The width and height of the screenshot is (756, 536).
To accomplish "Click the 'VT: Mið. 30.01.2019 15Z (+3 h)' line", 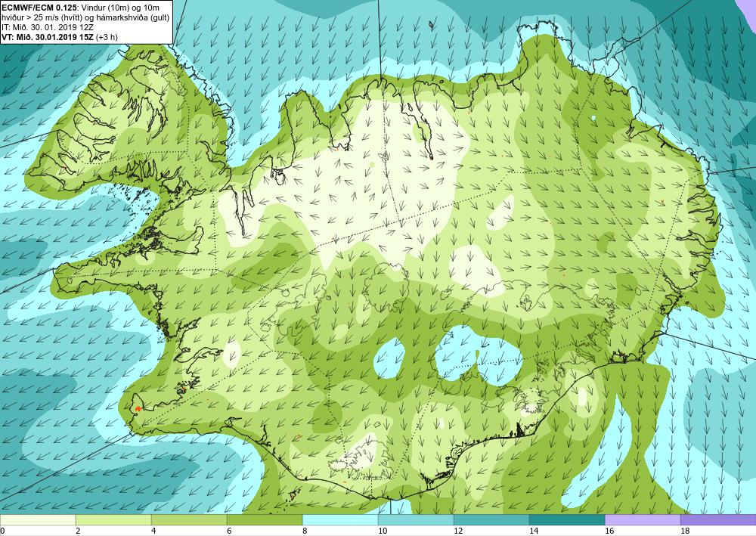I will 60,36.
